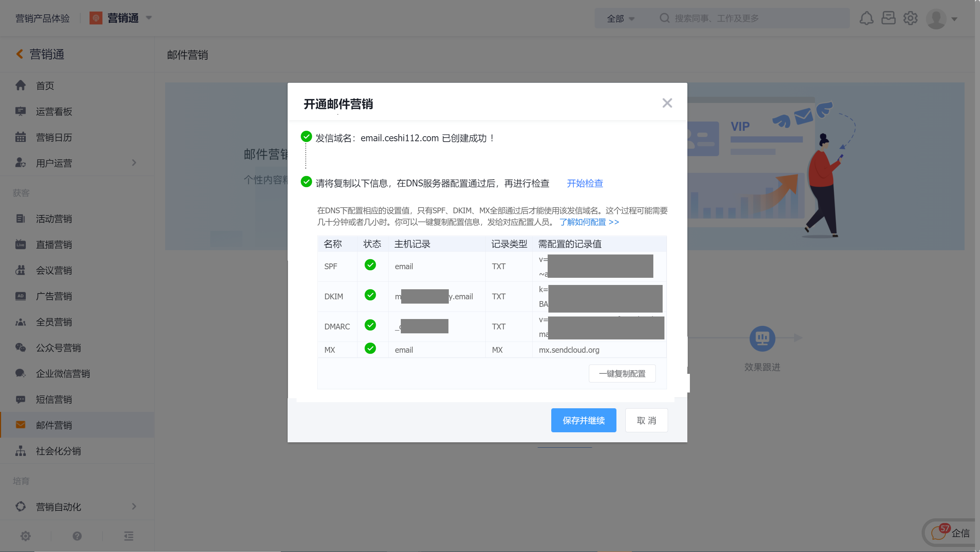Expand the 营销通 app switcher dropdown
The image size is (980, 552).
coord(149,18)
